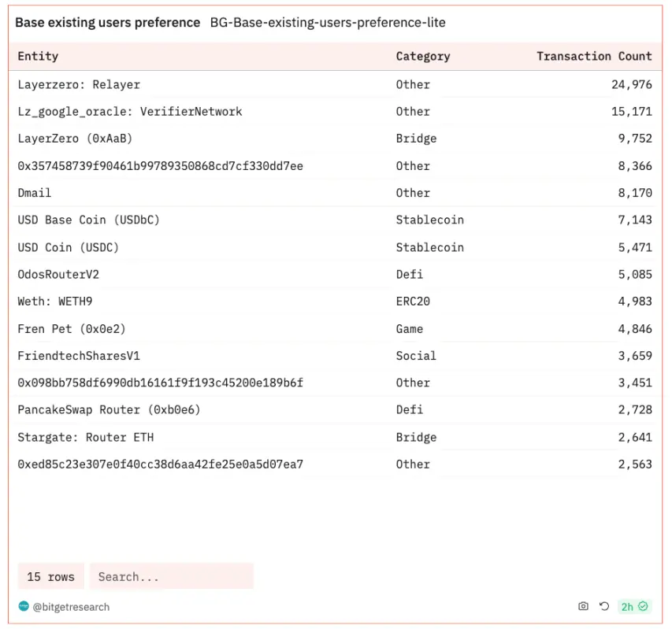Click the camera screenshot icon
Image resolution: width=672 pixels, height=629 pixels.
583,606
